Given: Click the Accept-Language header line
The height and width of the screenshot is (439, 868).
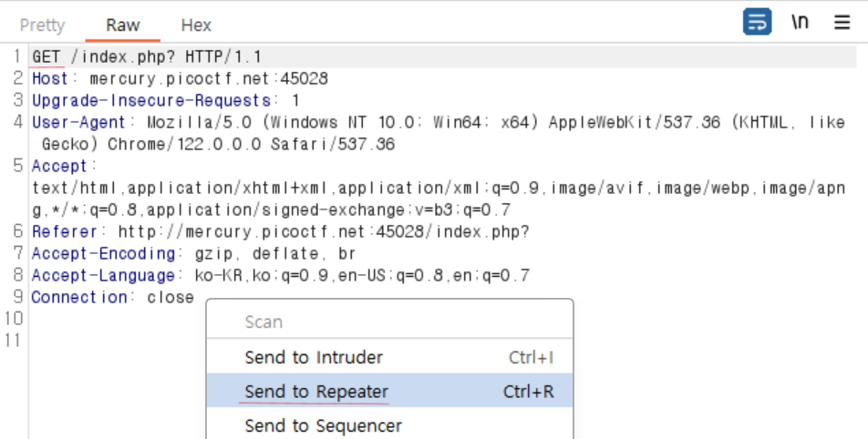Looking at the screenshot, I should point(281,275).
